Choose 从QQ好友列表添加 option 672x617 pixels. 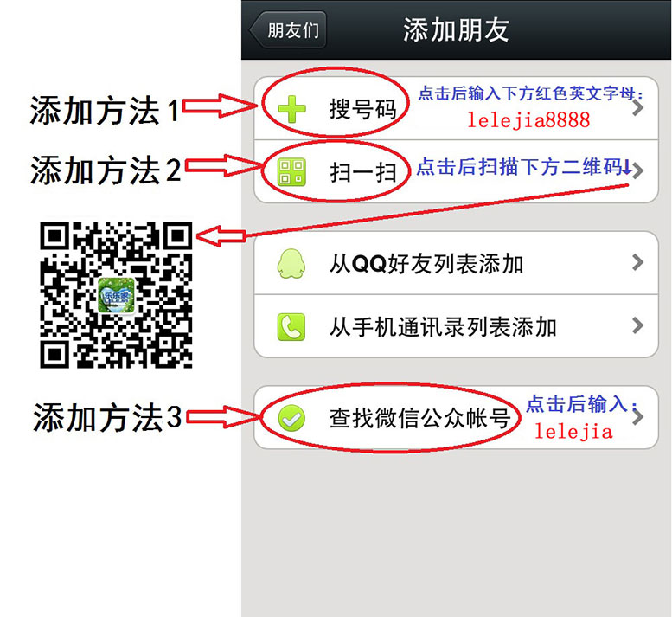click(x=456, y=263)
